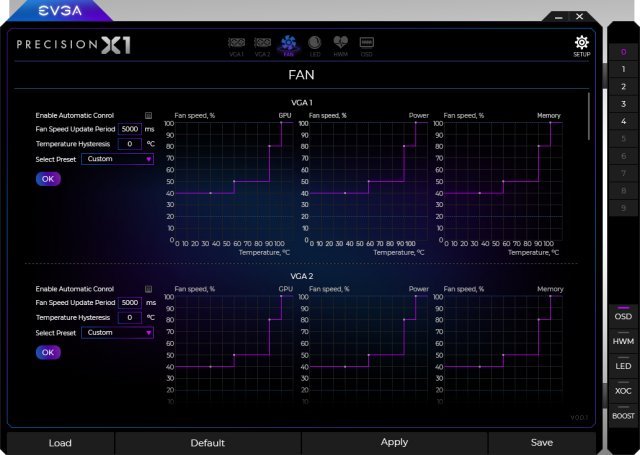Image resolution: width=640 pixels, height=455 pixels.
Task: Select profile 9 in the sidebar
Action: point(623,208)
